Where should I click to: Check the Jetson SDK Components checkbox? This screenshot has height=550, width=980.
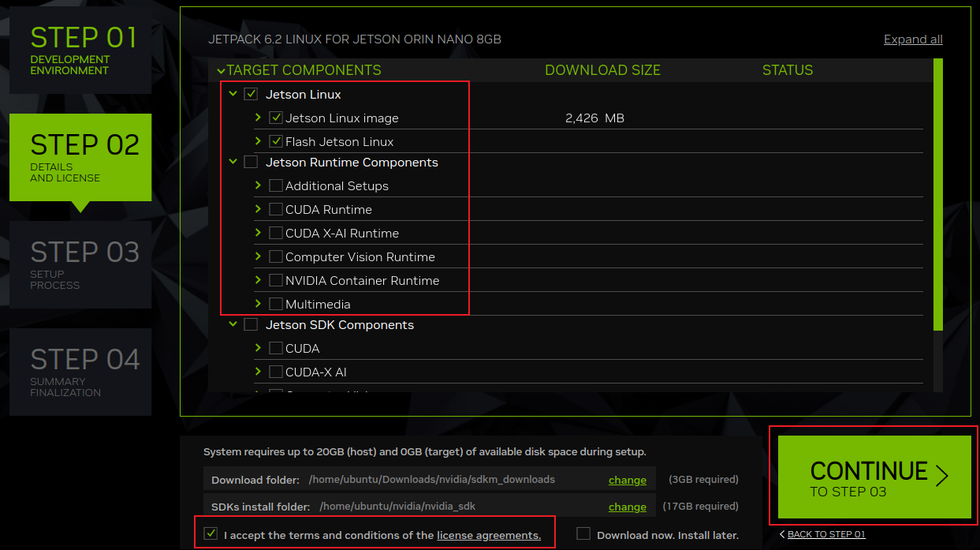coord(251,324)
